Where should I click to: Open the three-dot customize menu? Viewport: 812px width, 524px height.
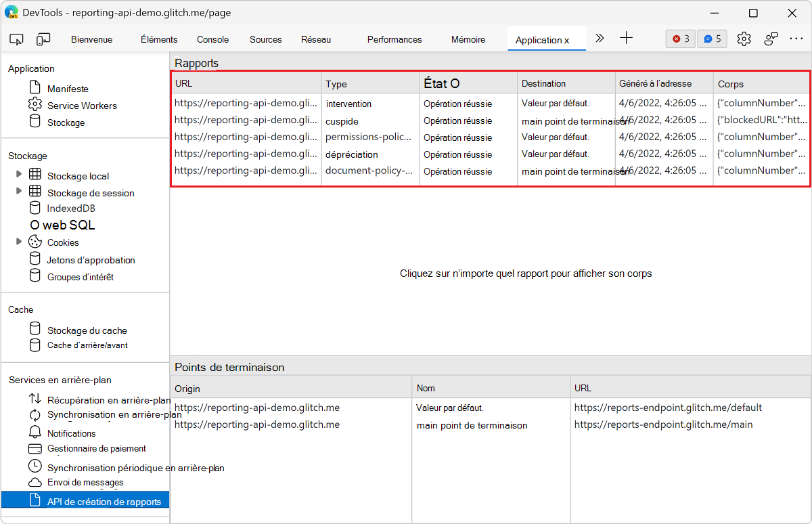click(x=796, y=39)
